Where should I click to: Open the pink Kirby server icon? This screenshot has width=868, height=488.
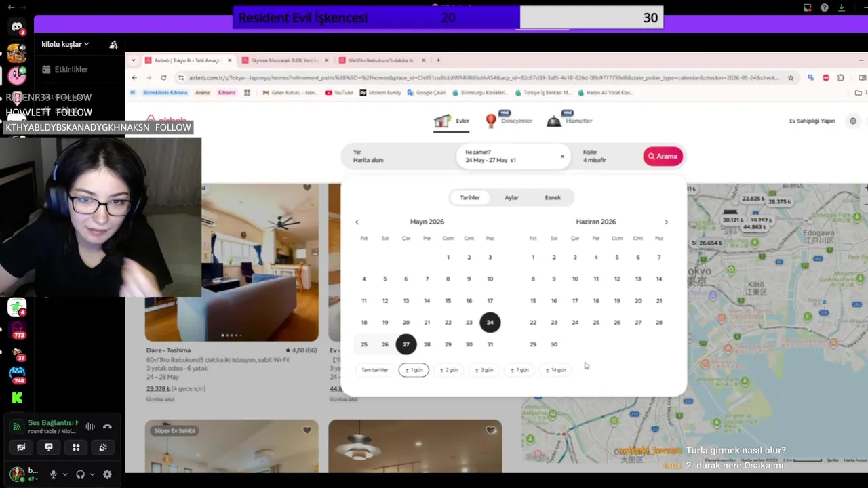click(16, 75)
